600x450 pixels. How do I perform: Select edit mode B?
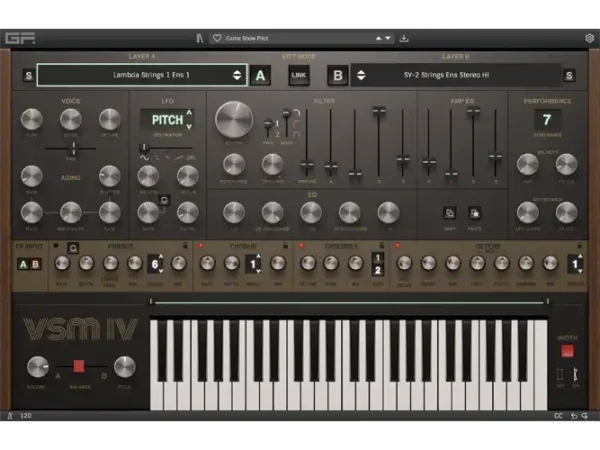point(338,75)
